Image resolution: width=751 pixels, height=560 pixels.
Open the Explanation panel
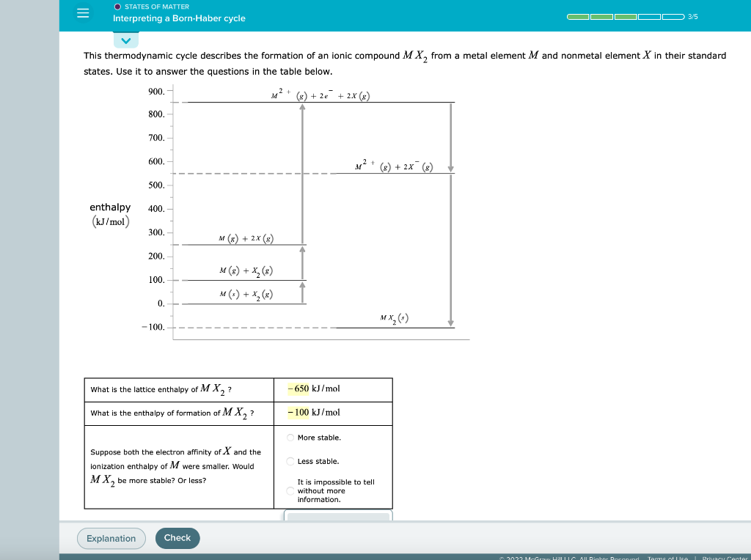[x=111, y=538]
